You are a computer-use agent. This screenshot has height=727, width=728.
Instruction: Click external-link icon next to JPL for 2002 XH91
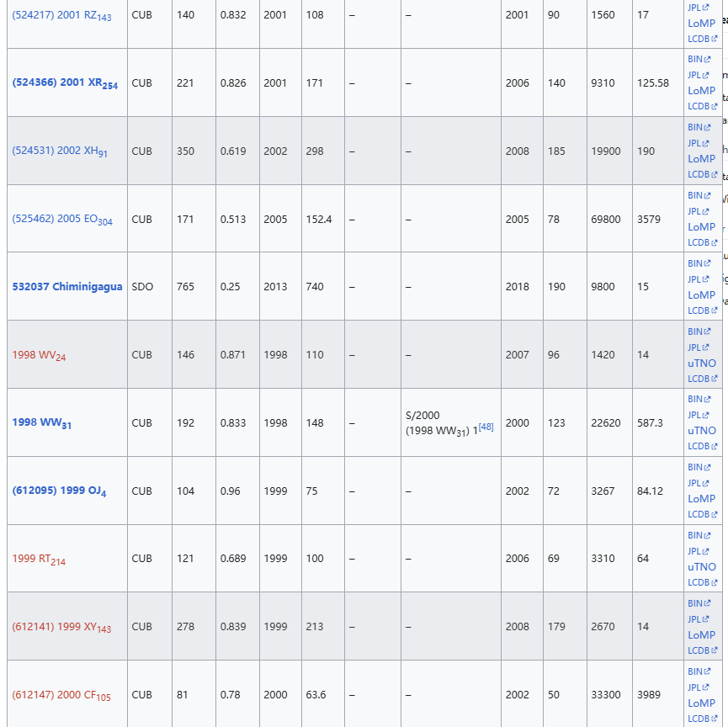tap(707, 144)
